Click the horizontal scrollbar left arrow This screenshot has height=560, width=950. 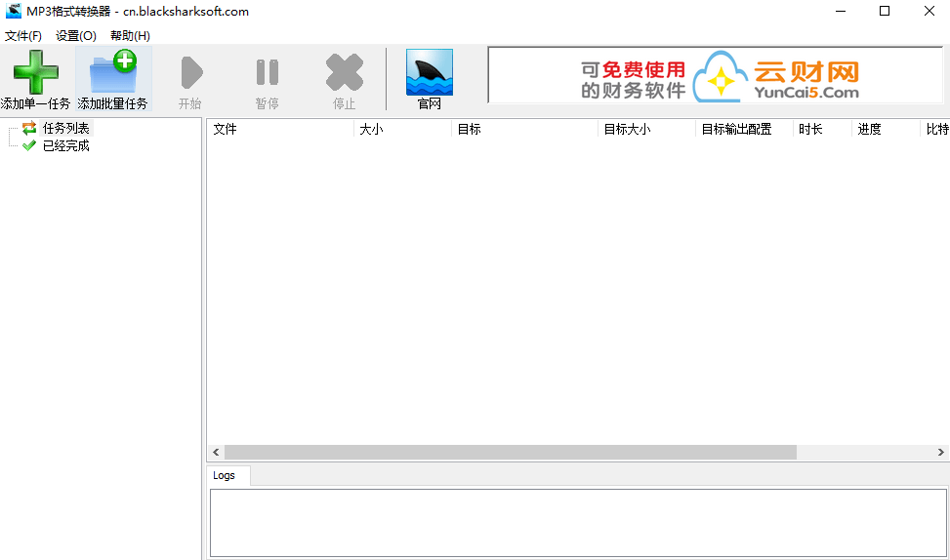[216, 453]
